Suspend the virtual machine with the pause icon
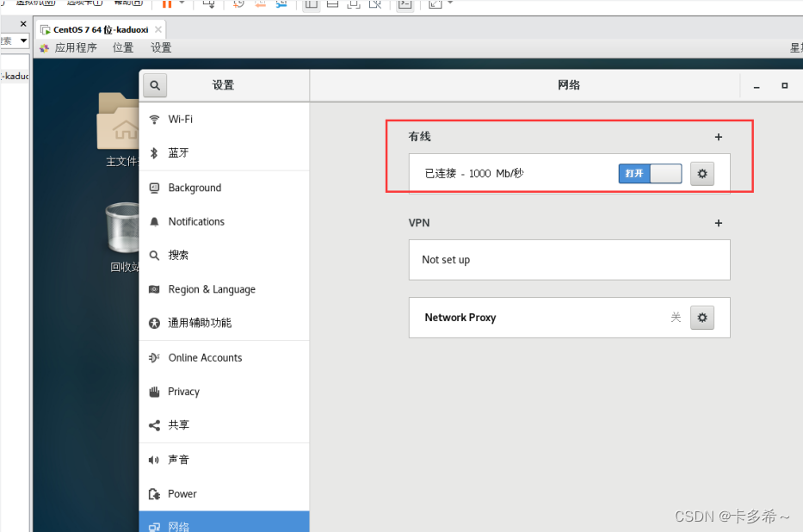The width and height of the screenshot is (803, 532). point(167,5)
